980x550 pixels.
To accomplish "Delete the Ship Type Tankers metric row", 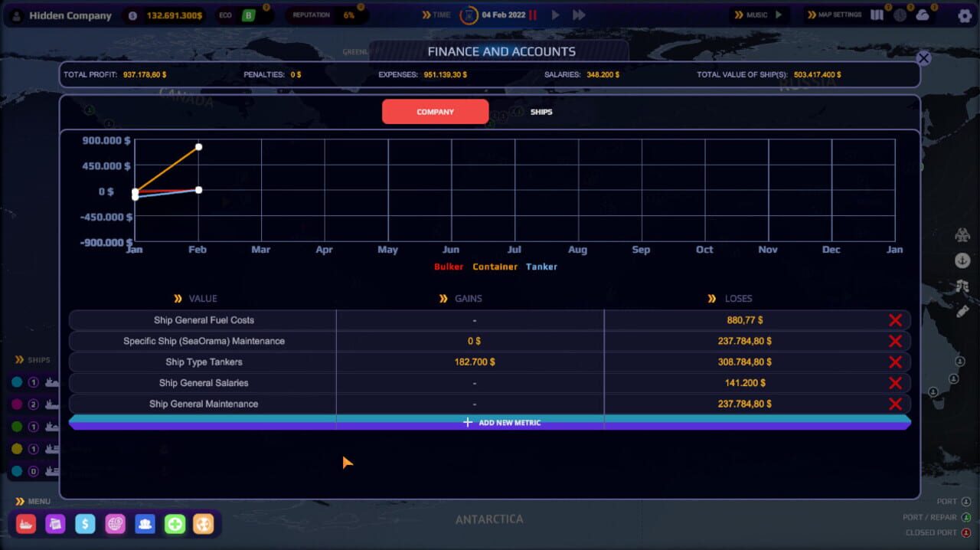I will coord(894,362).
